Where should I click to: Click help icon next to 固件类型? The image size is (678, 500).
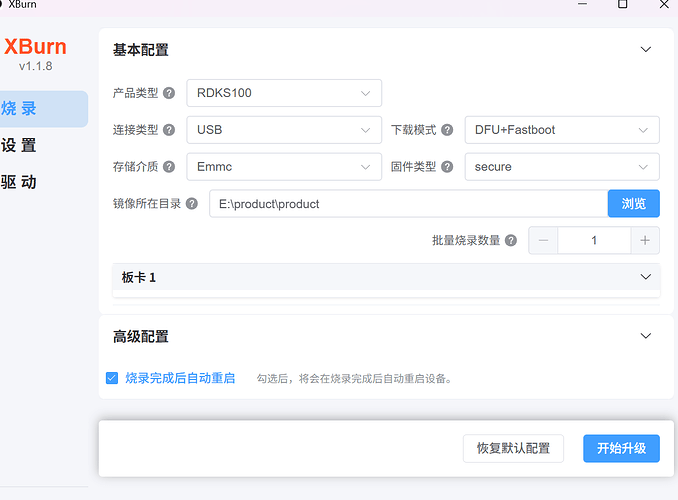pyautogui.click(x=447, y=167)
